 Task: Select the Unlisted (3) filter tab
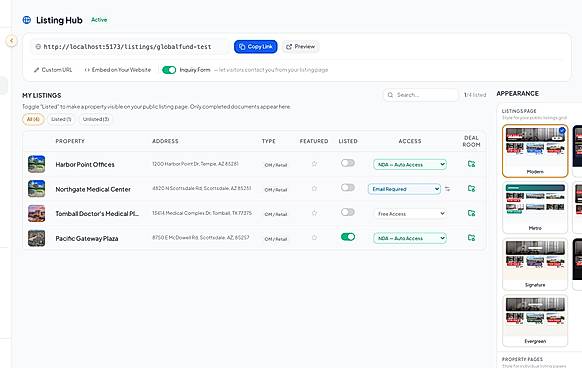click(96, 119)
